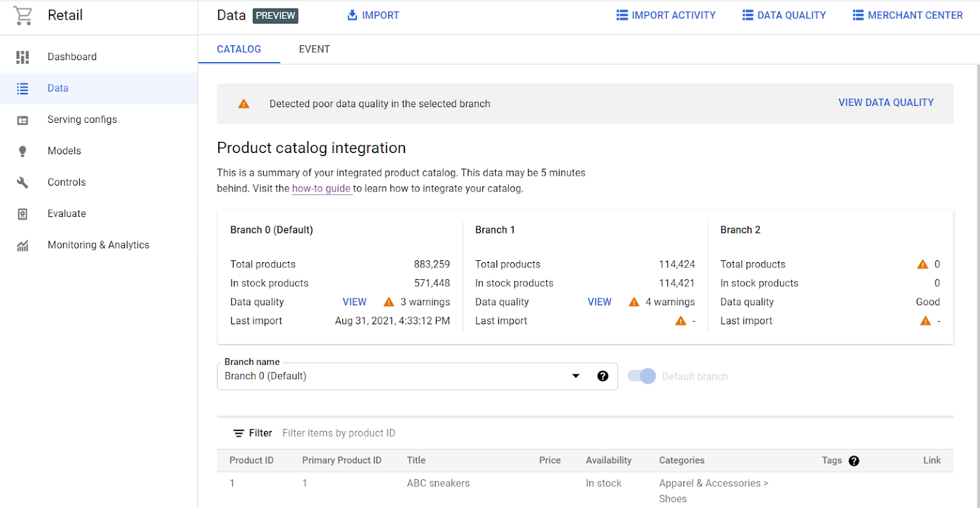Click the Title column header
Viewport: 980px width, 508px height.
point(416,460)
